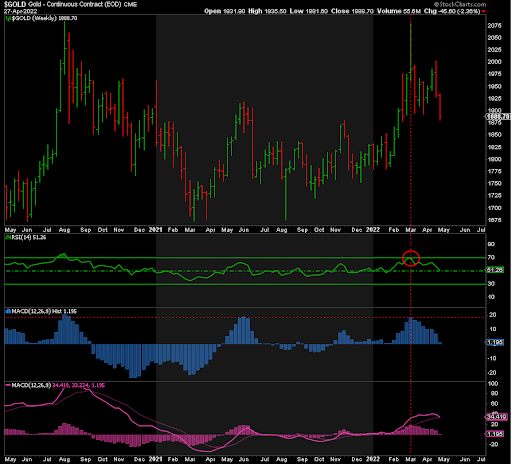Click the 2075 price axis label
The image size is (512, 464).
tap(494, 26)
